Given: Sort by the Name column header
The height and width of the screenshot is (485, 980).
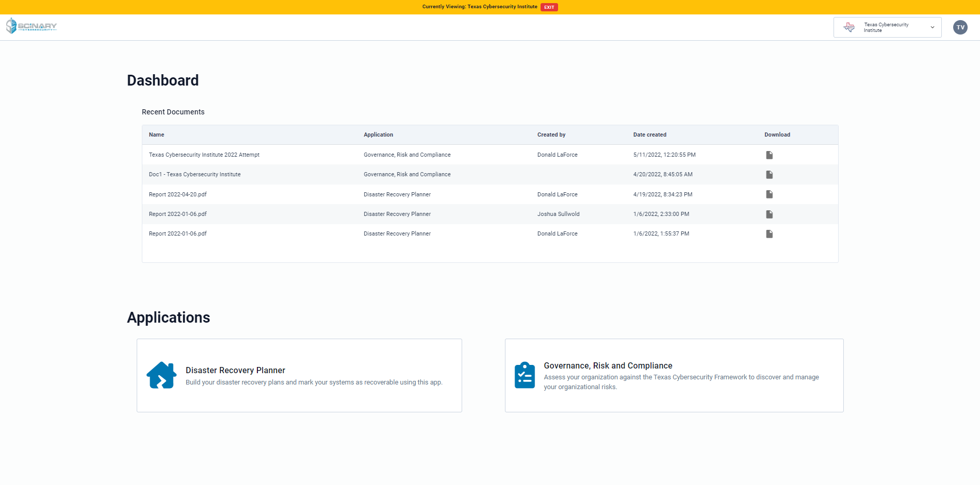Looking at the screenshot, I should pos(156,135).
